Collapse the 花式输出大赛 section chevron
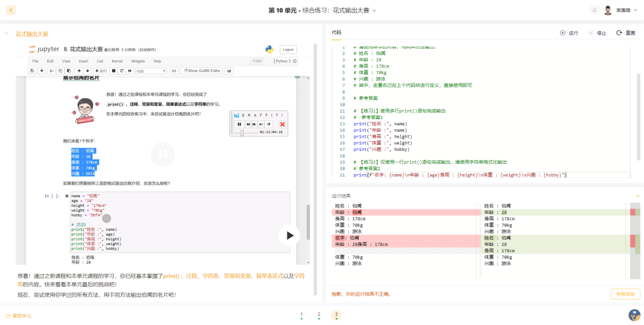This screenshot has height=325, width=644. tap(6, 33)
